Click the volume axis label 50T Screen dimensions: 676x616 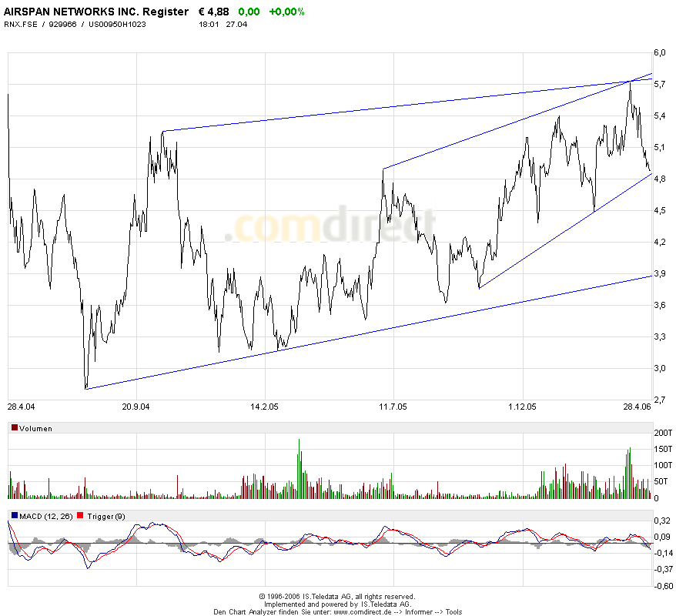(x=663, y=481)
